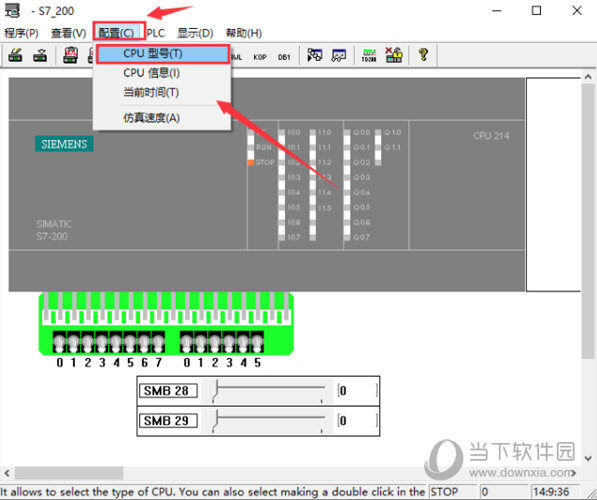
Task: Click the red-X padlock toolbar icon
Action: [x=394, y=56]
